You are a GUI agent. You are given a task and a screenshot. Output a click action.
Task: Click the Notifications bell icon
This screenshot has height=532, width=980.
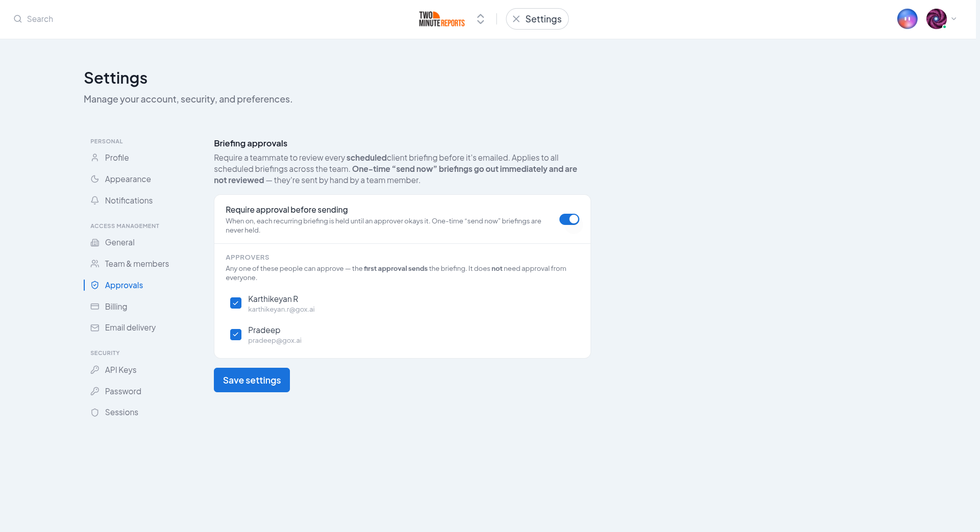pyautogui.click(x=95, y=200)
